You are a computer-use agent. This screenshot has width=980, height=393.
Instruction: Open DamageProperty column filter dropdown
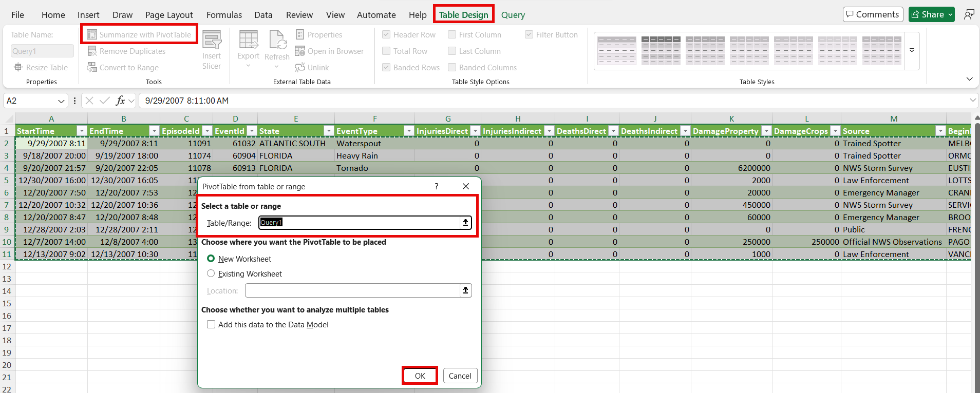766,131
